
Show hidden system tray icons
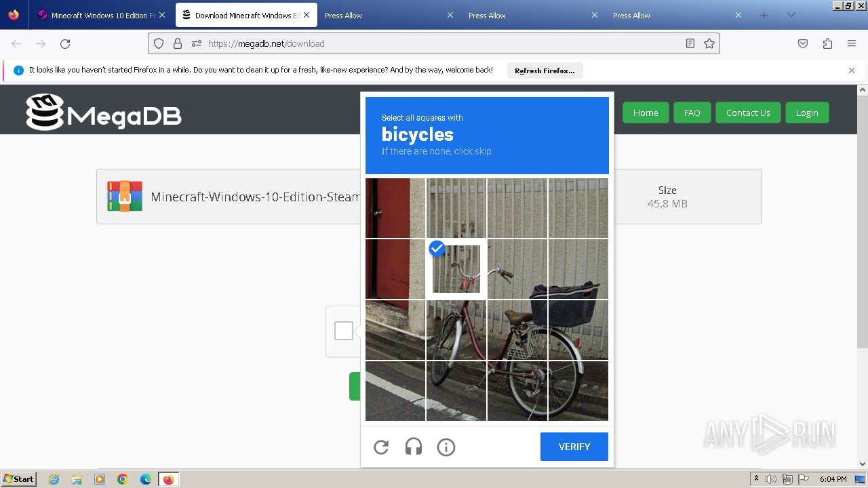tap(756, 479)
